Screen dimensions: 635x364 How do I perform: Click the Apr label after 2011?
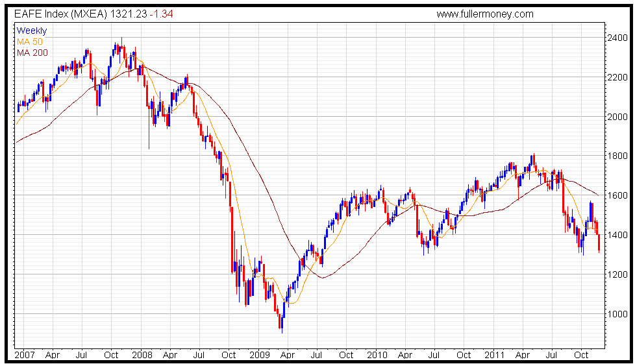click(523, 355)
